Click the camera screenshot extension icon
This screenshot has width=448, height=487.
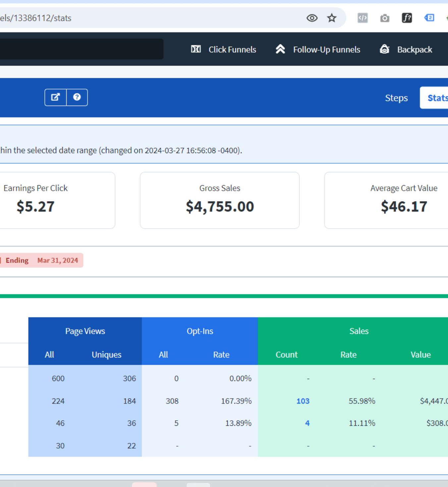coord(385,18)
